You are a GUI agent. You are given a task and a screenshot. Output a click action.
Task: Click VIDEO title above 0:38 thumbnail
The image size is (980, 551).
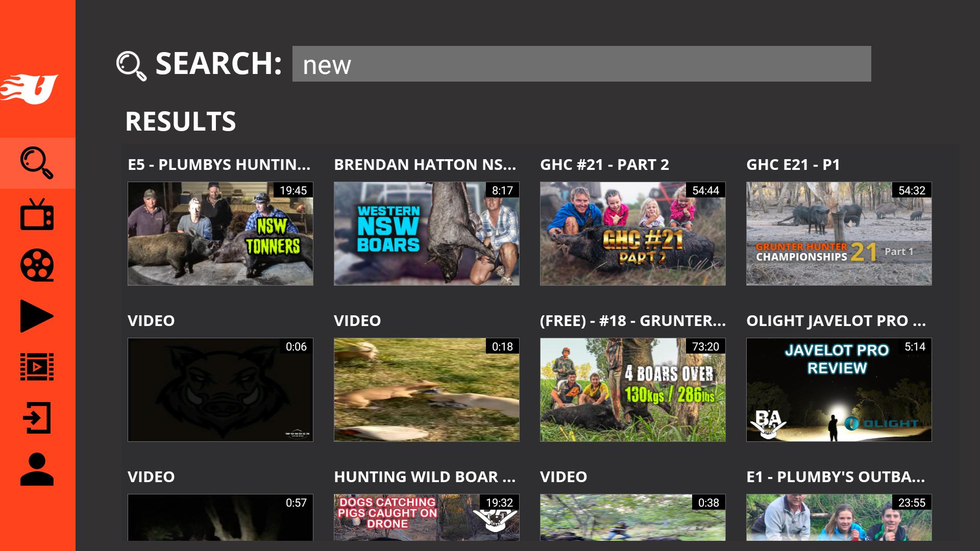(563, 477)
